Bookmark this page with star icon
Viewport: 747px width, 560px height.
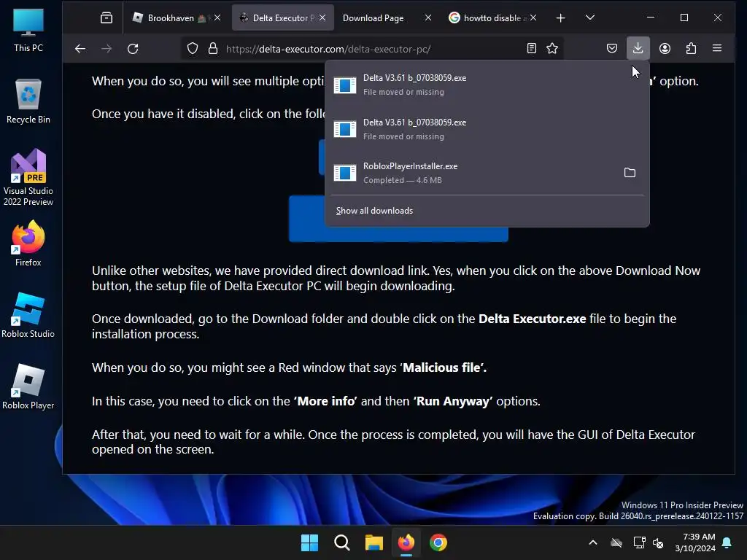552,49
